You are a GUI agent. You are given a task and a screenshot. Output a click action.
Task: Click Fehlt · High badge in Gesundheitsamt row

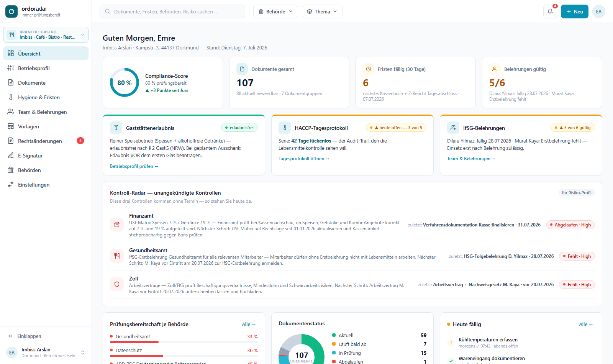point(577,256)
